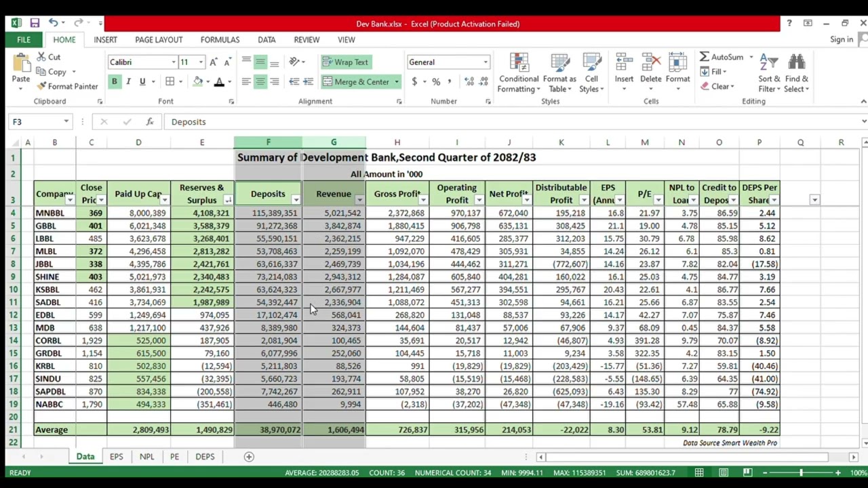Viewport: 868px width, 488px height.
Task: Increase font size with large A
Action: (x=214, y=62)
